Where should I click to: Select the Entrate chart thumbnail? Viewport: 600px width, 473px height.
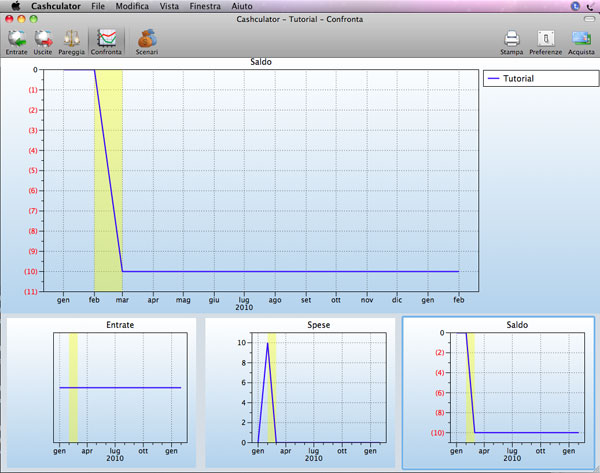tap(101, 392)
